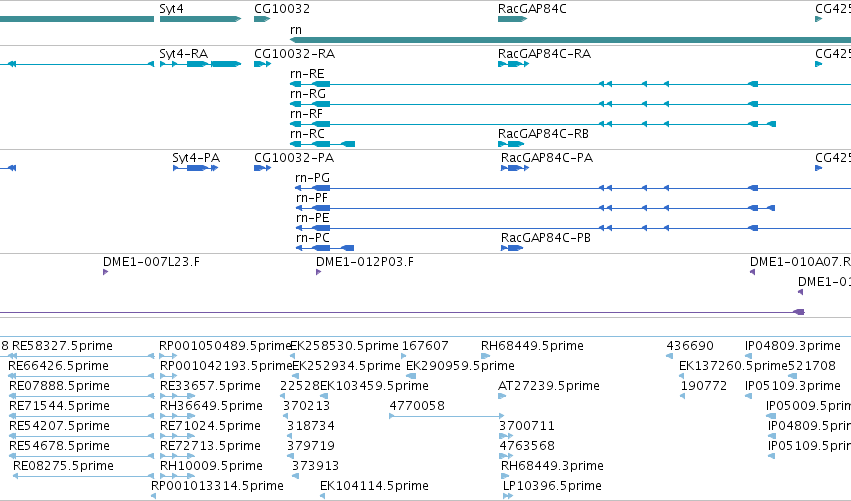851x501 pixels.
Task: Select the RE07888.5prime EST label
Action: (x=59, y=386)
